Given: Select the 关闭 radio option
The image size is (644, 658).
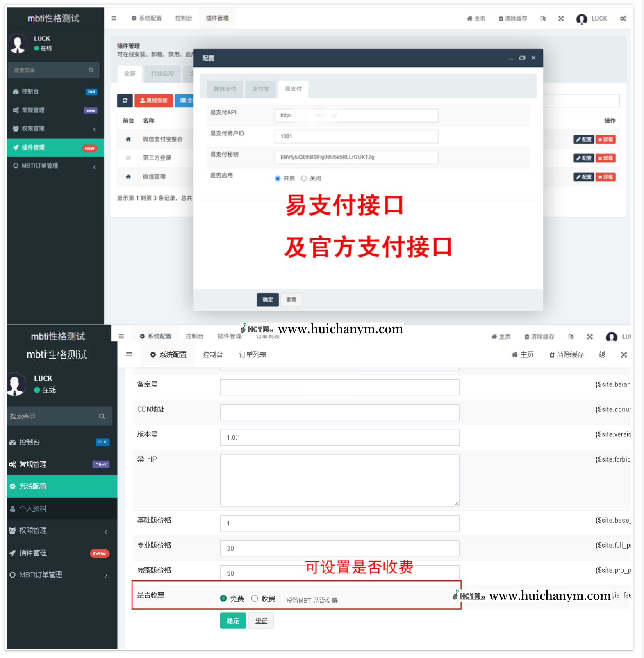Looking at the screenshot, I should 304,178.
